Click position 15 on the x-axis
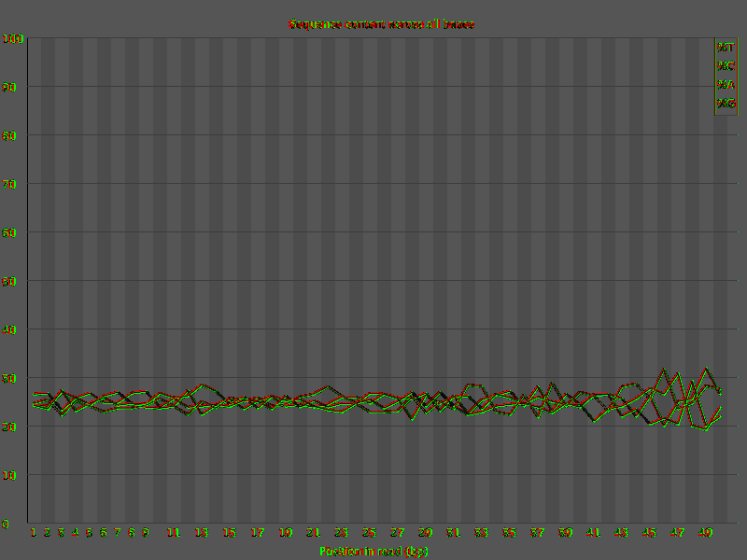 pyautogui.click(x=230, y=533)
